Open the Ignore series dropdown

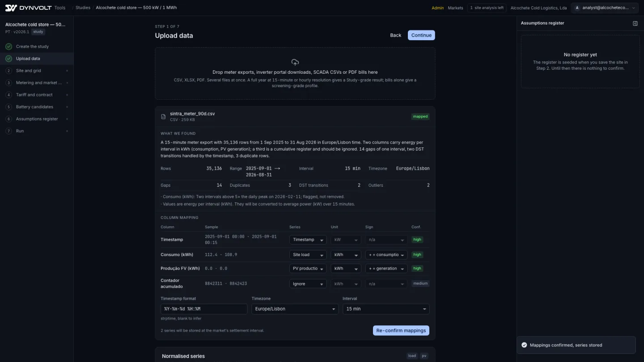pyautogui.click(x=308, y=284)
